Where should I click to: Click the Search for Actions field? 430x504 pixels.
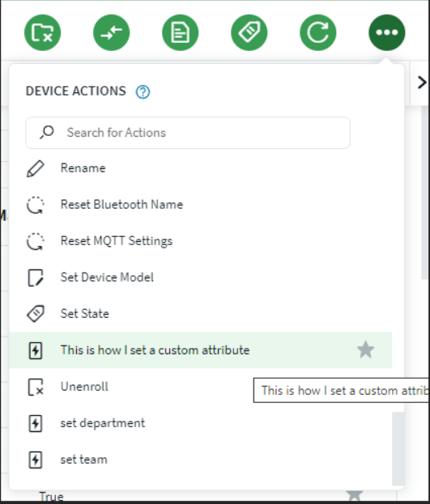(188, 133)
